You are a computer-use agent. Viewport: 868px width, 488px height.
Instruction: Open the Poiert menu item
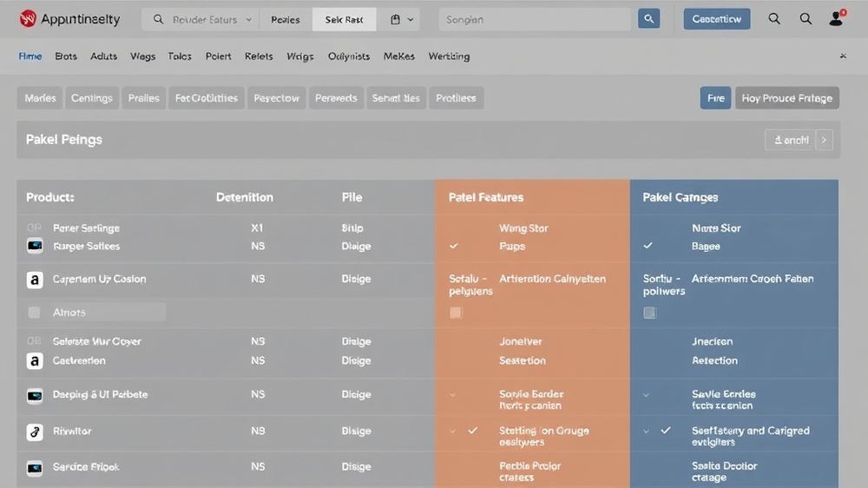(218, 56)
